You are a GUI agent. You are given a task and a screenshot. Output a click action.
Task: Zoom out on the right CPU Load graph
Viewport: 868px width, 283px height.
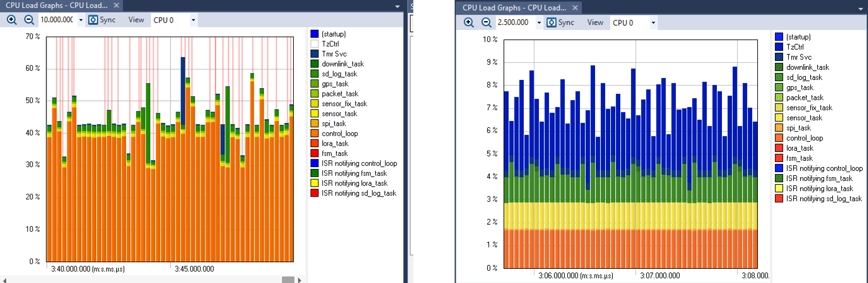486,22
